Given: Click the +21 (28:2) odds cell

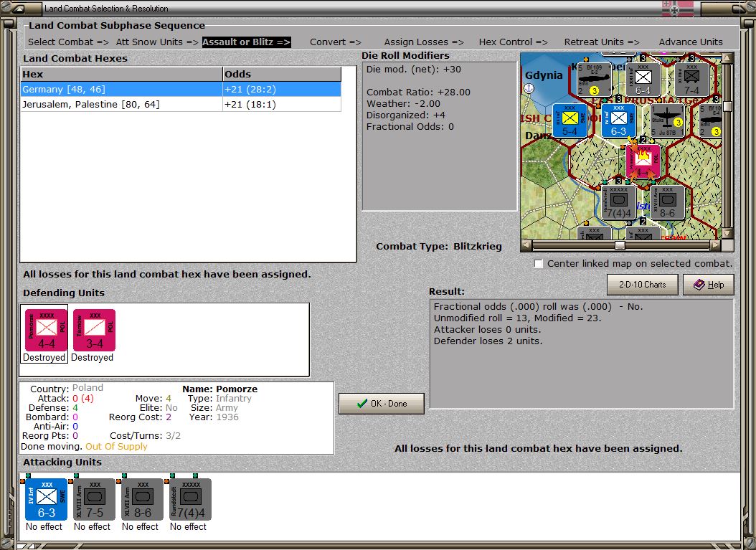Looking at the screenshot, I should click(x=282, y=89).
